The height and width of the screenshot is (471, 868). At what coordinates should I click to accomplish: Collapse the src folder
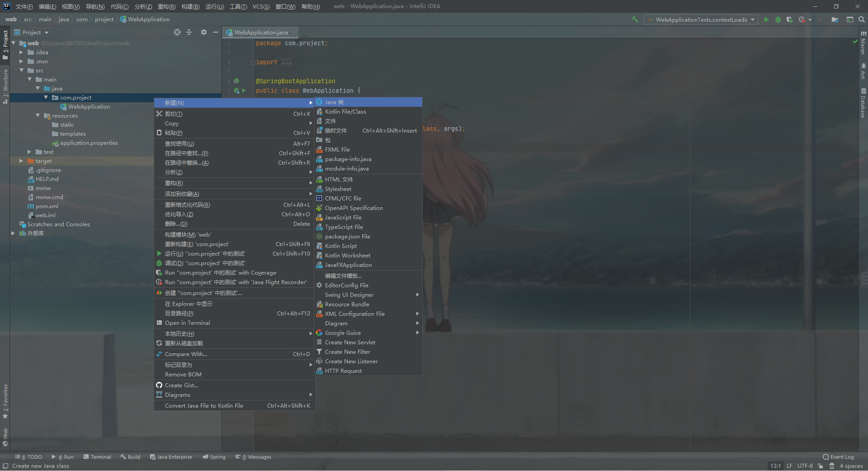click(21, 71)
